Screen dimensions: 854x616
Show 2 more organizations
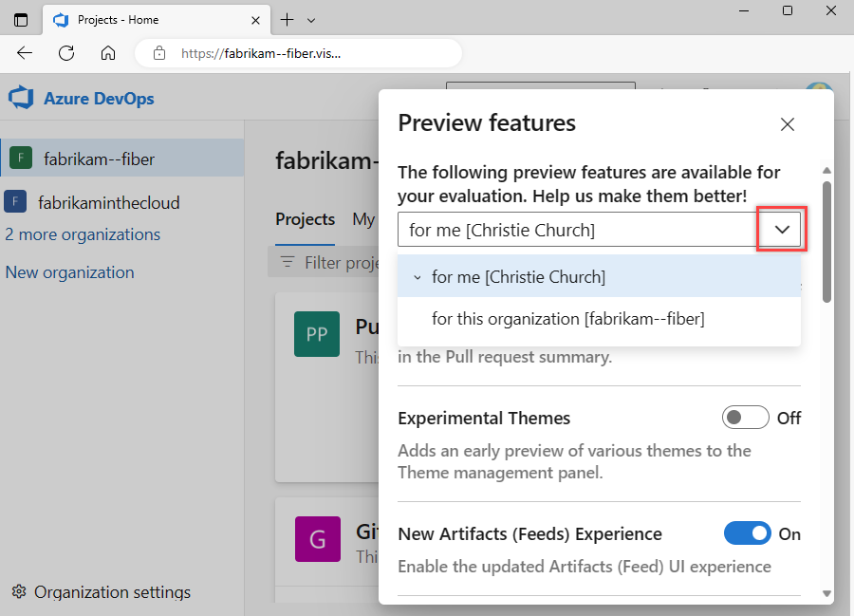point(83,234)
